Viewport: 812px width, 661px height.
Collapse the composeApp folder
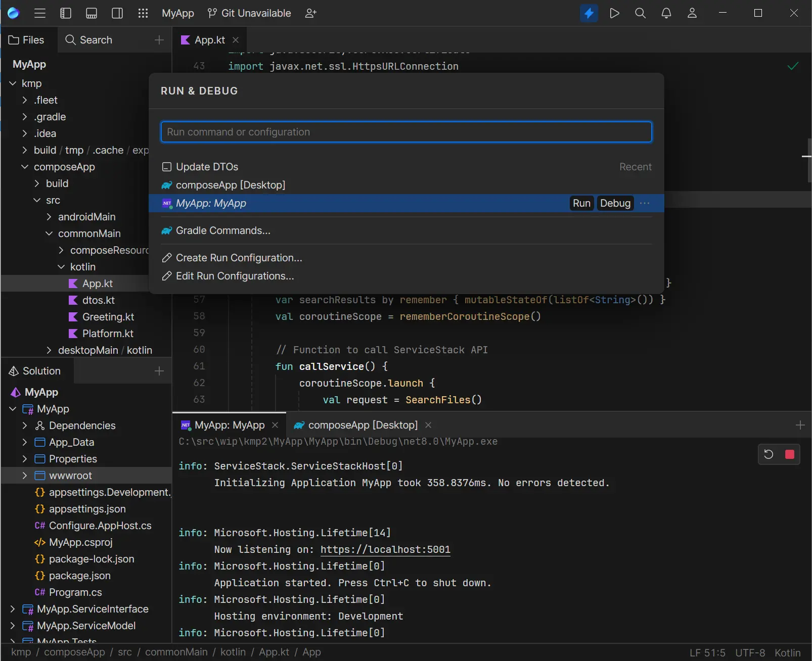[x=25, y=167]
